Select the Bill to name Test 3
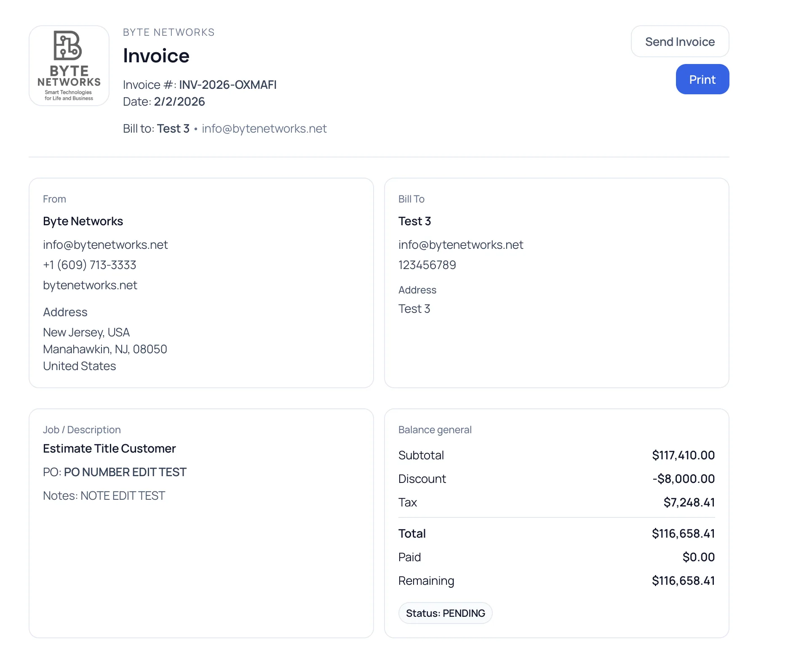The height and width of the screenshot is (661, 812). pyautogui.click(x=173, y=129)
